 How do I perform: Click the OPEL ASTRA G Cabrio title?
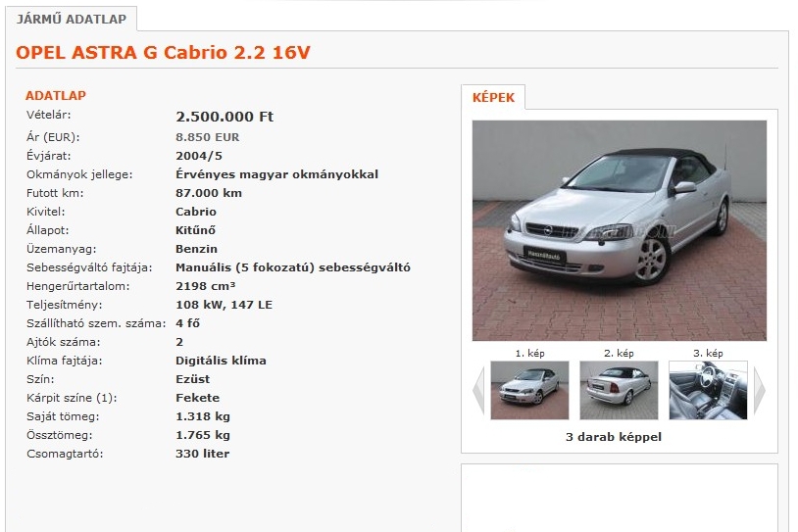(163, 52)
